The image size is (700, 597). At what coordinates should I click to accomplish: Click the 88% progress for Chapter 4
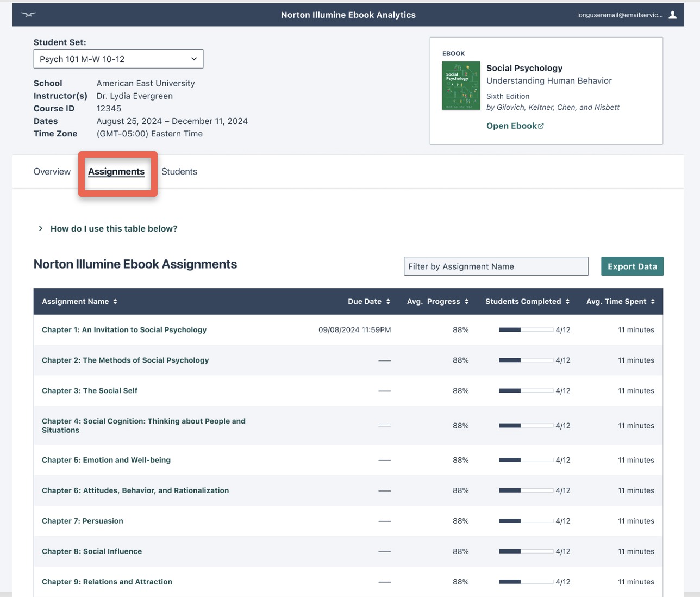tap(461, 426)
